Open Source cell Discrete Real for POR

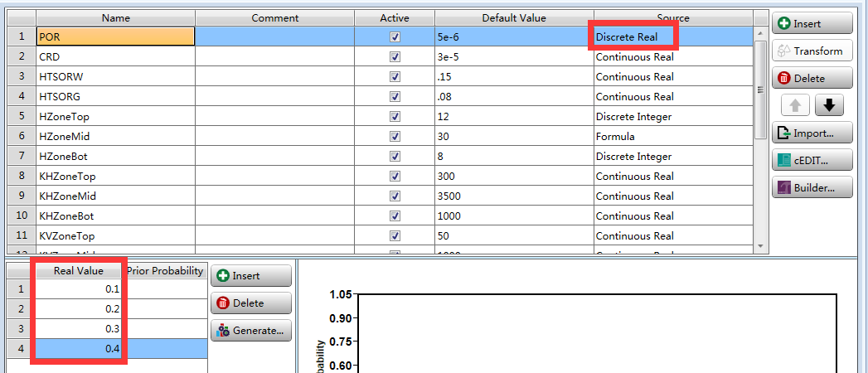point(633,37)
